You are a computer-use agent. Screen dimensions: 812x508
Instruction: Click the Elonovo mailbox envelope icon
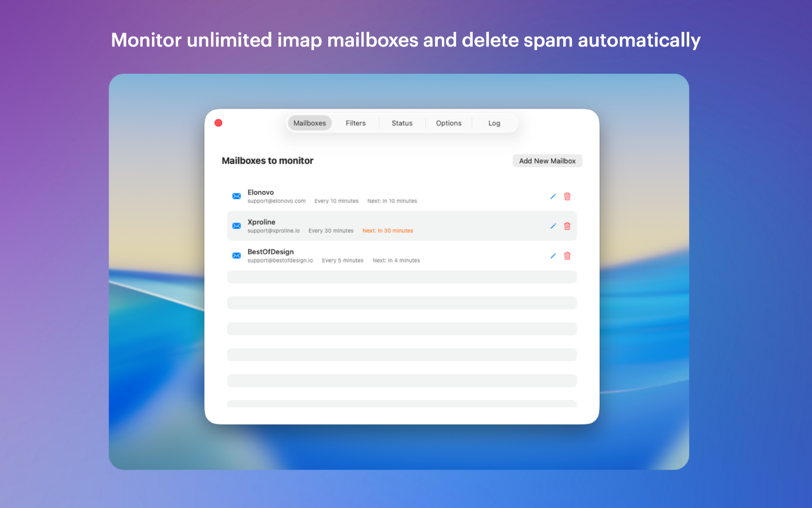pos(237,196)
